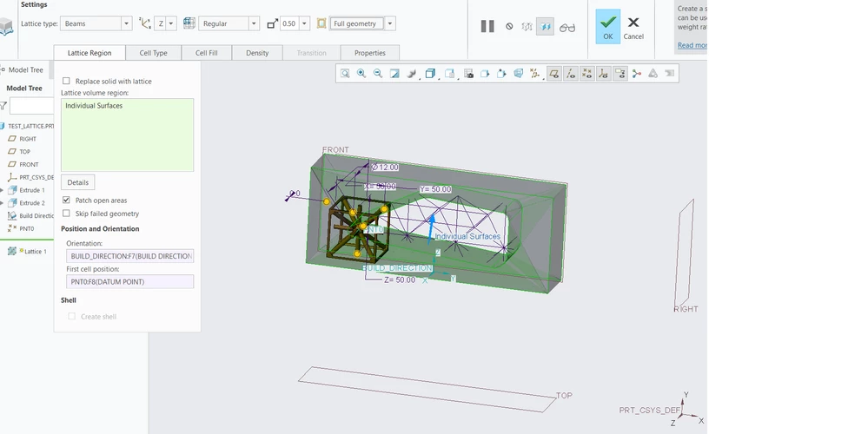Toggle the attached preview icon
This screenshot has height=434, width=868.
tap(546, 26)
